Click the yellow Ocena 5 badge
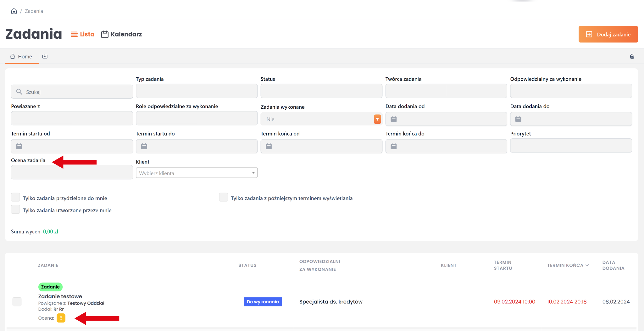 (x=61, y=318)
